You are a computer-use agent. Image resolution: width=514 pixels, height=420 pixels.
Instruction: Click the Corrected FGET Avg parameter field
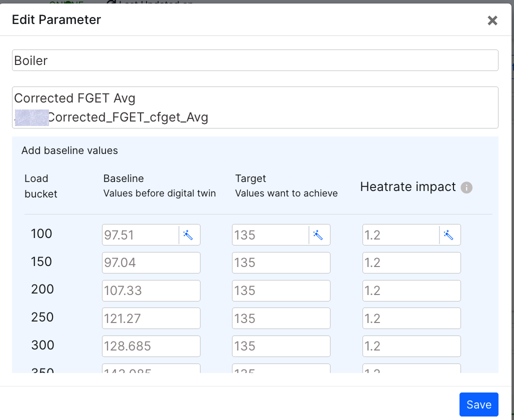255,107
